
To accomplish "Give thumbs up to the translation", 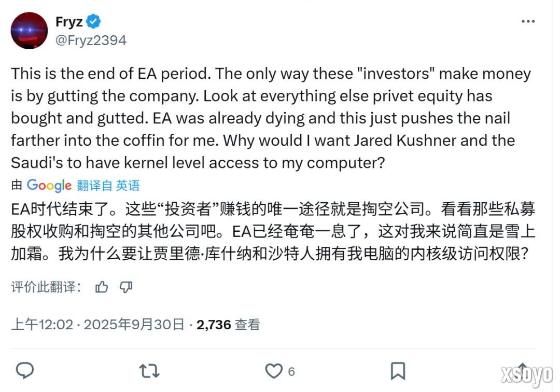I will (x=101, y=287).
